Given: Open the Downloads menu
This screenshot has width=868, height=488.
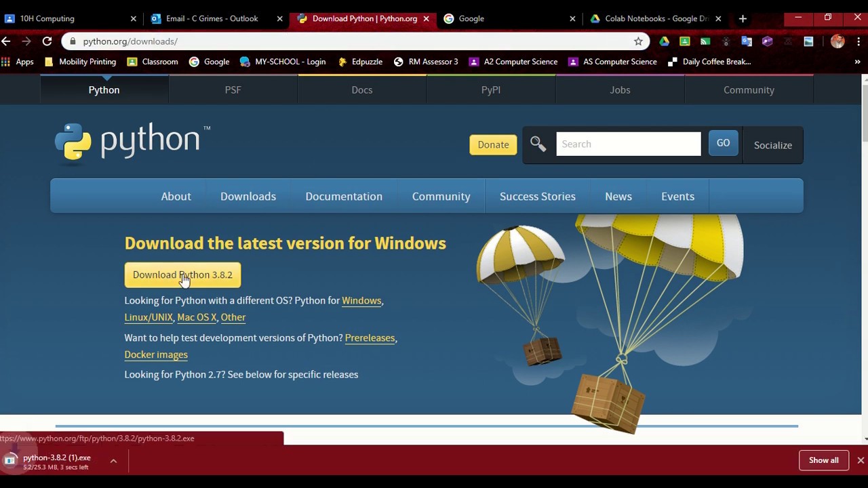Looking at the screenshot, I should pos(248,197).
